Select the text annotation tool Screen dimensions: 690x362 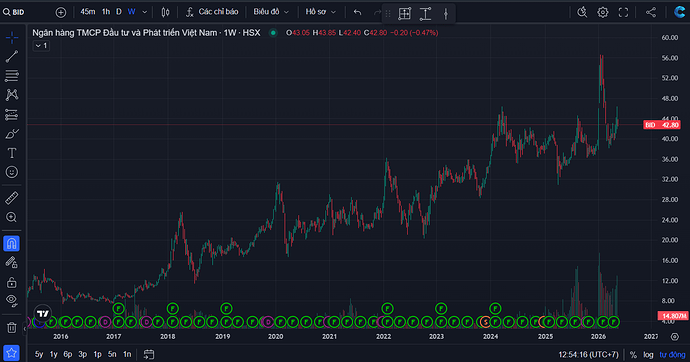[12, 153]
